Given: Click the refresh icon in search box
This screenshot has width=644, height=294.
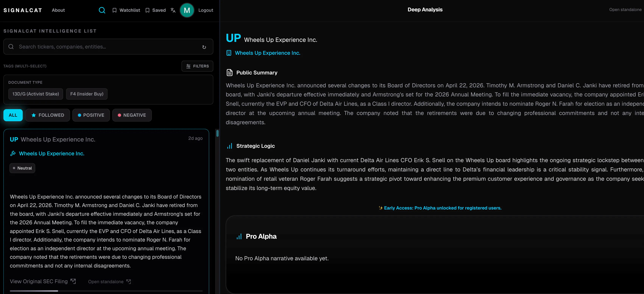Looking at the screenshot, I should click(x=204, y=47).
